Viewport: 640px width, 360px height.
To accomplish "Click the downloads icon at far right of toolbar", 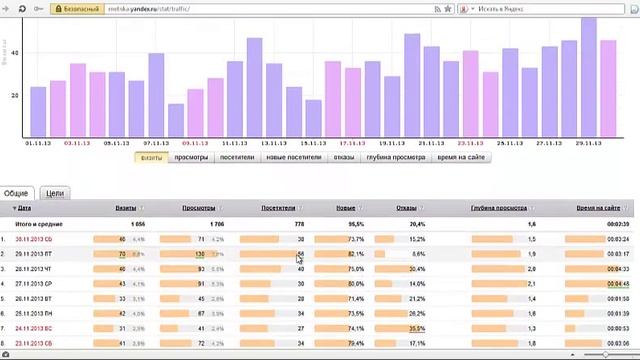I will (x=634, y=9).
